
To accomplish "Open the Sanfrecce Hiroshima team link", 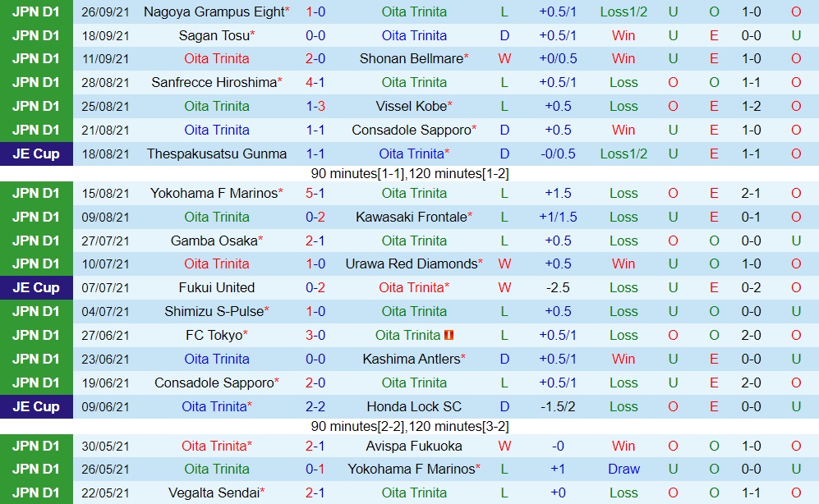I will tap(214, 82).
